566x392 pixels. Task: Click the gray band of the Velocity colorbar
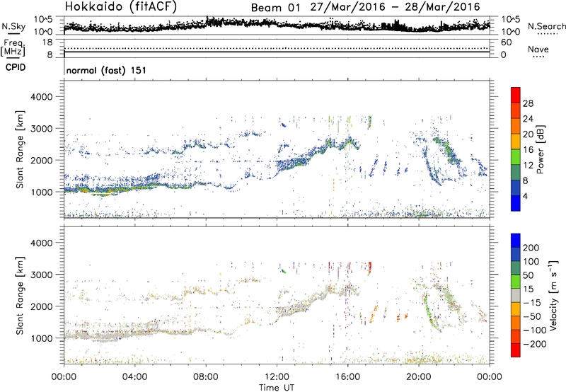pyautogui.click(x=516, y=295)
